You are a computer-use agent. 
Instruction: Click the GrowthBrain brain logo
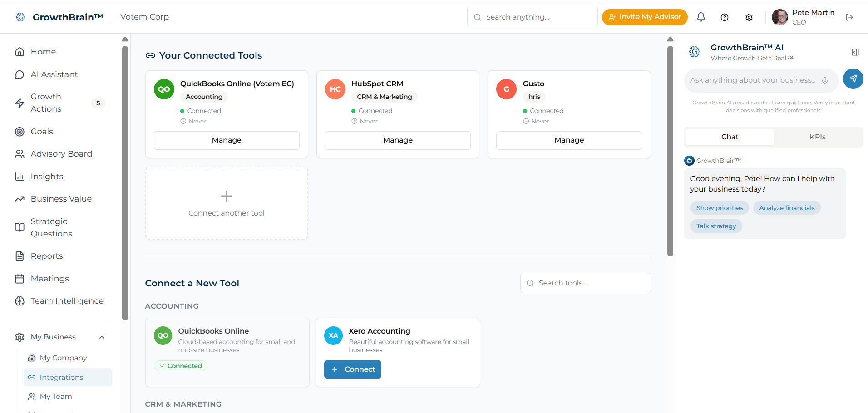20,17
